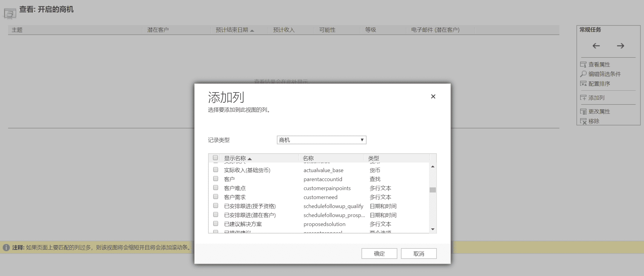Click the 取消 button
This screenshot has width=644, height=276.
tap(419, 254)
